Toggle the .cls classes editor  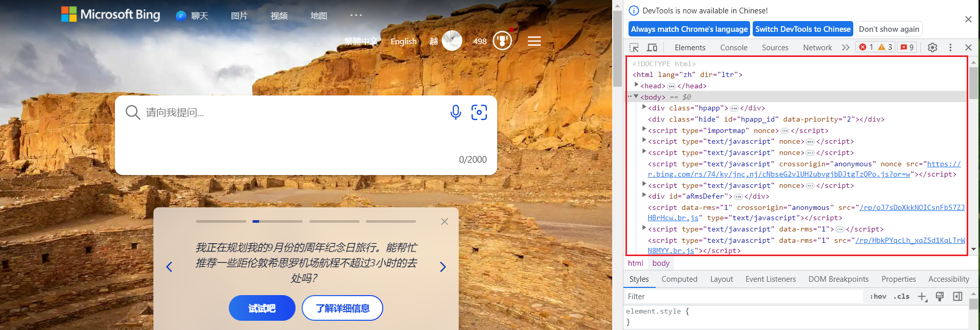901,297
